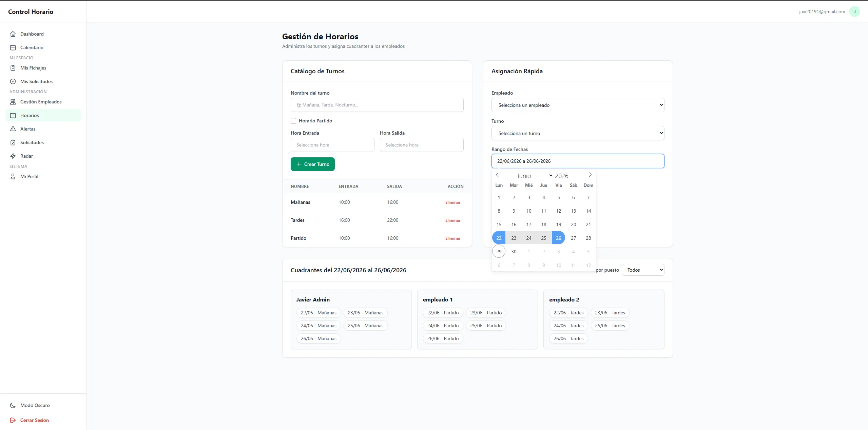Pick day 30 in June calendar
Screen dimensions: 868x430
coord(514,252)
